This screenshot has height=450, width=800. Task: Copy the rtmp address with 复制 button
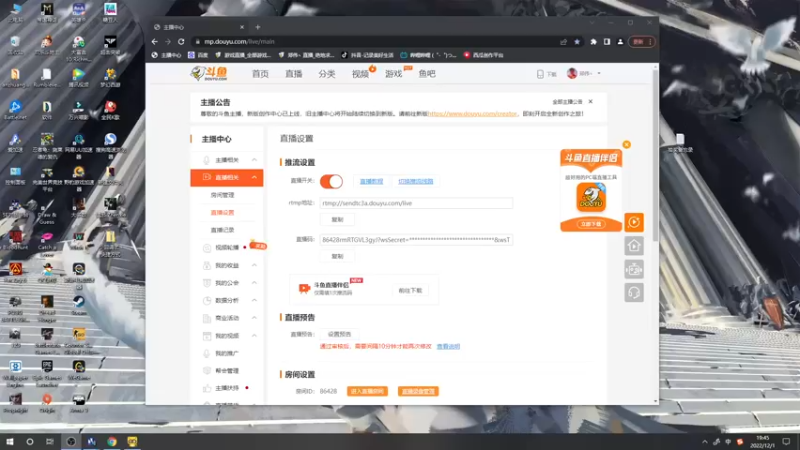(337, 220)
